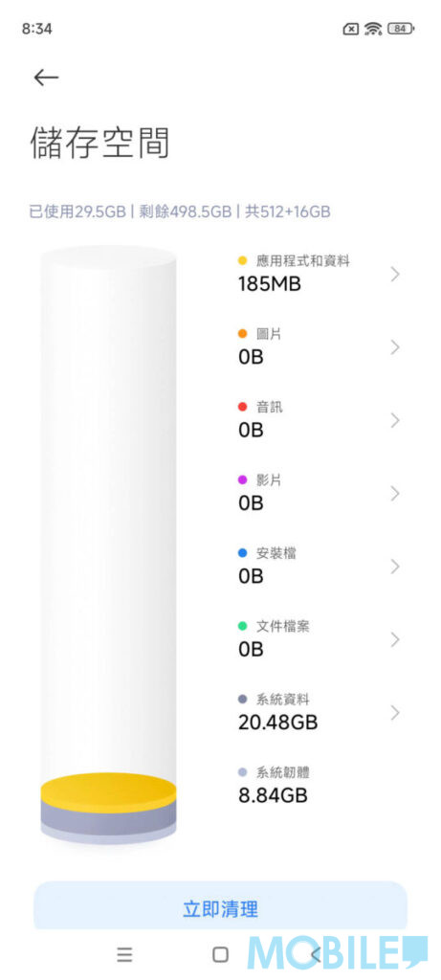The image size is (441, 980).
Task: Expand the 應用程式和資料 chevron
Action: 395,274
